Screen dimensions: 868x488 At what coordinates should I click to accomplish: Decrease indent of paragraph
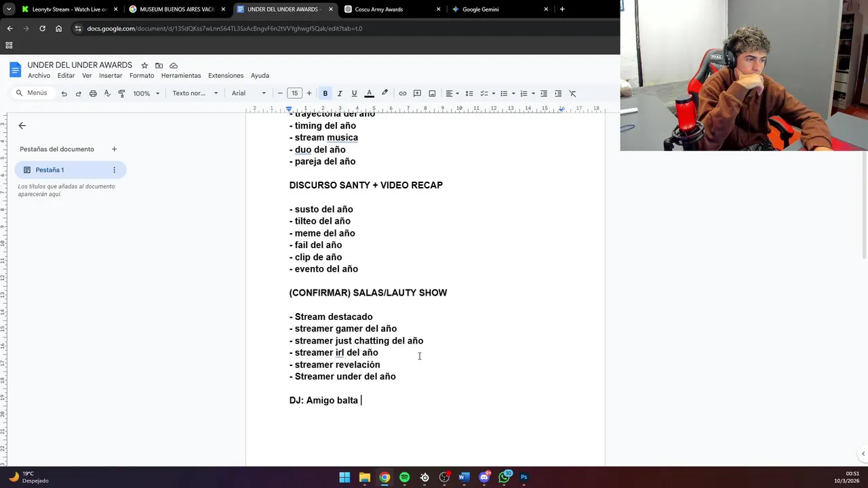[544, 94]
